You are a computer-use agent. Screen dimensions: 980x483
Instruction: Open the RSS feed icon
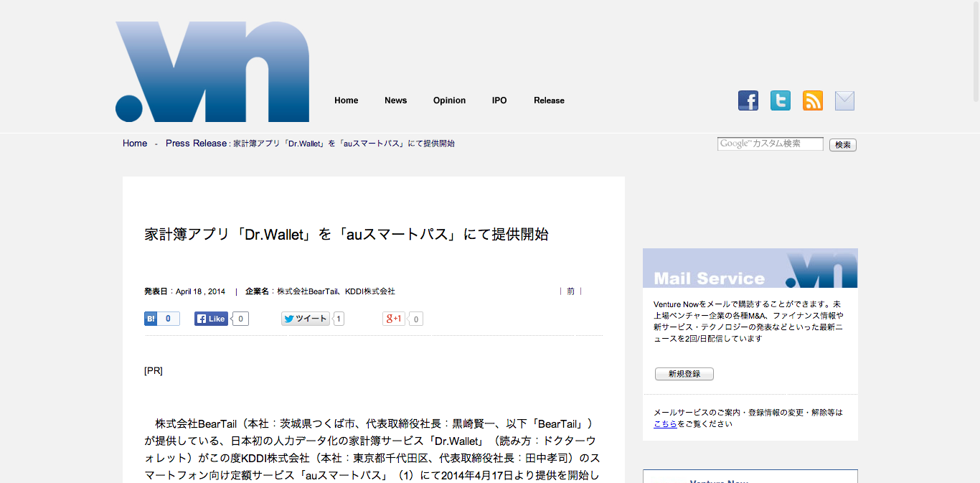[x=813, y=100]
